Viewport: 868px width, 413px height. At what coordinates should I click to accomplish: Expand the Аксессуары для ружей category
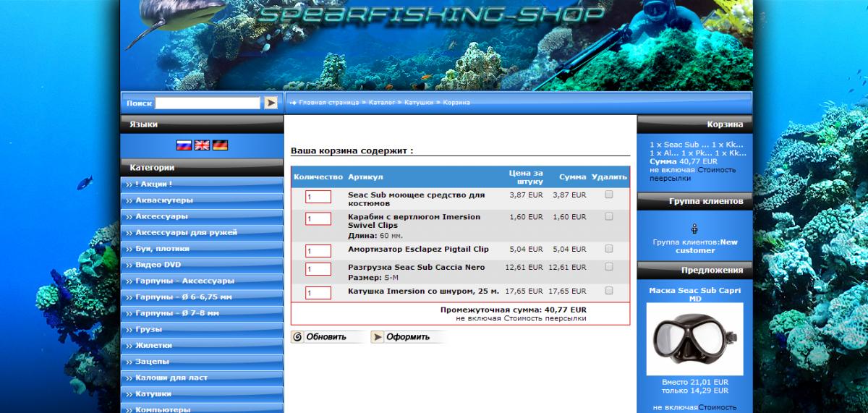186,232
